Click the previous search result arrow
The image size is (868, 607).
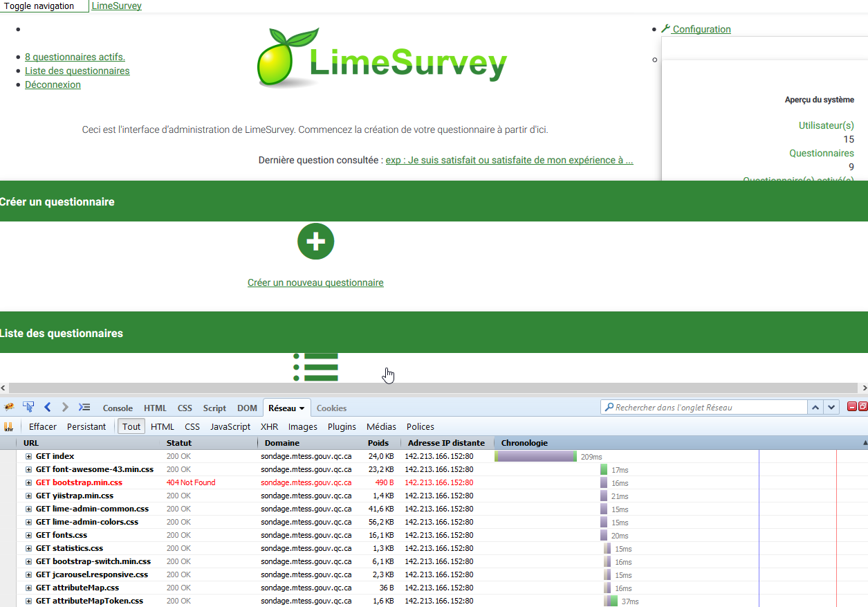(x=816, y=408)
